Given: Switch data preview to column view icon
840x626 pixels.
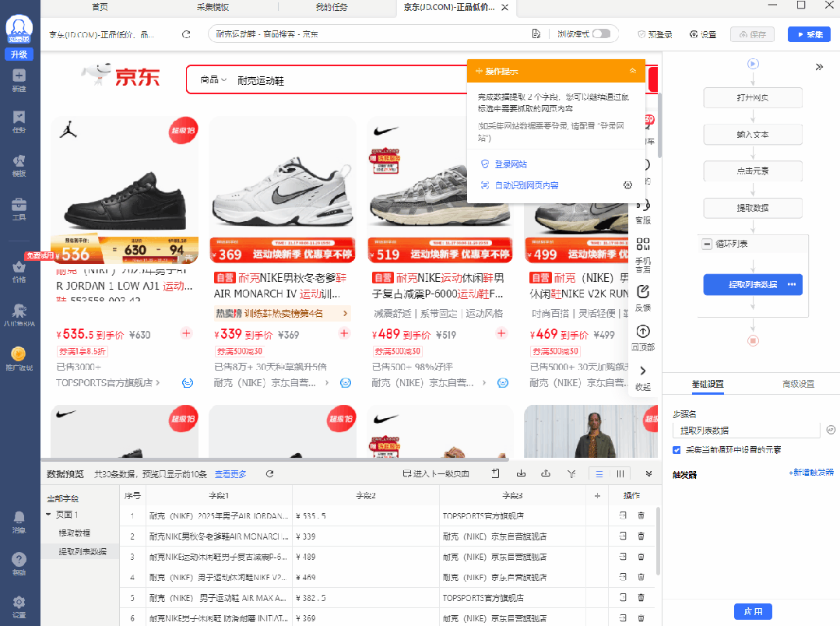Looking at the screenshot, I should 620,473.
